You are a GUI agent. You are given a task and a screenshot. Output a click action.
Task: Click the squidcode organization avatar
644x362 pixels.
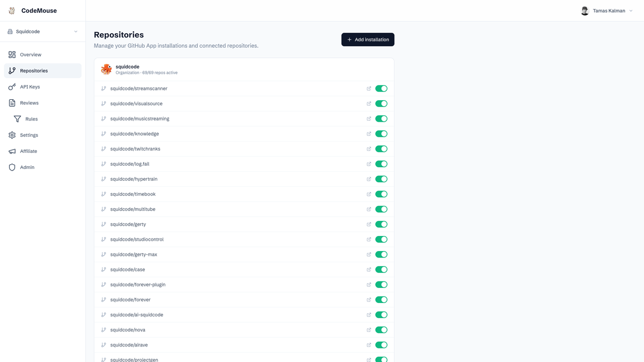pyautogui.click(x=106, y=69)
